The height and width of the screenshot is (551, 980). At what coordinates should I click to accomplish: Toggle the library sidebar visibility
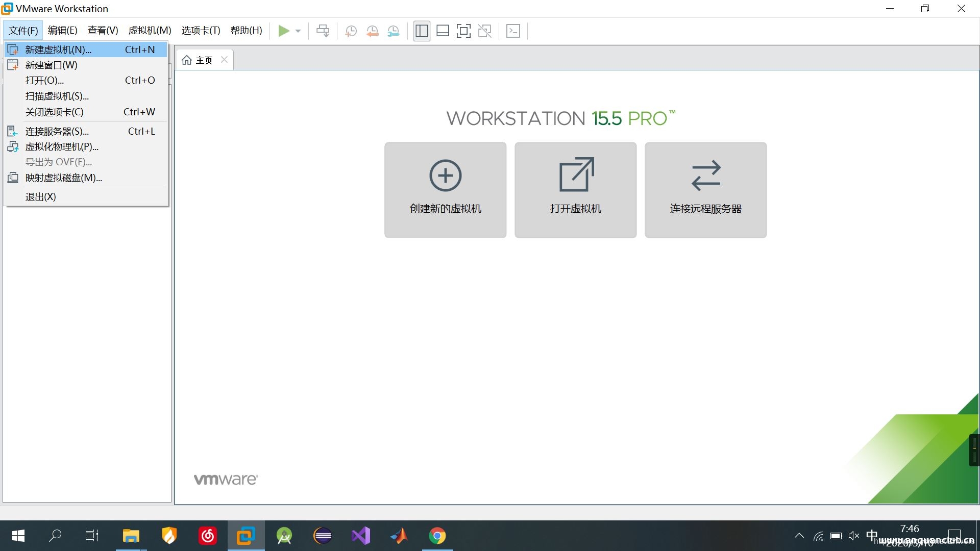[x=421, y=31]
